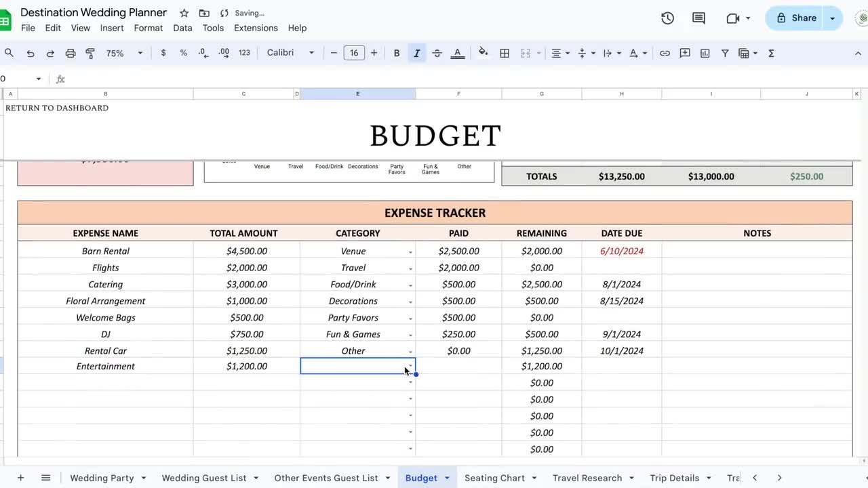Add a new sheet plus icon

[20, 478]
